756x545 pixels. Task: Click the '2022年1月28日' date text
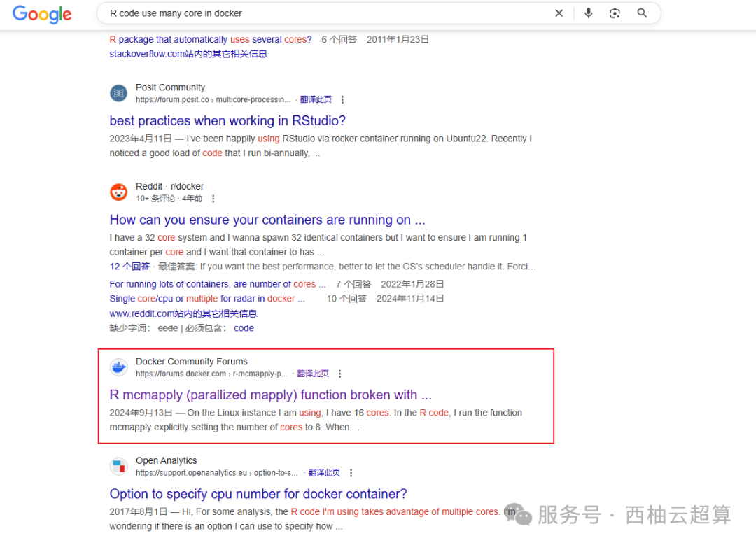[413, 284]
